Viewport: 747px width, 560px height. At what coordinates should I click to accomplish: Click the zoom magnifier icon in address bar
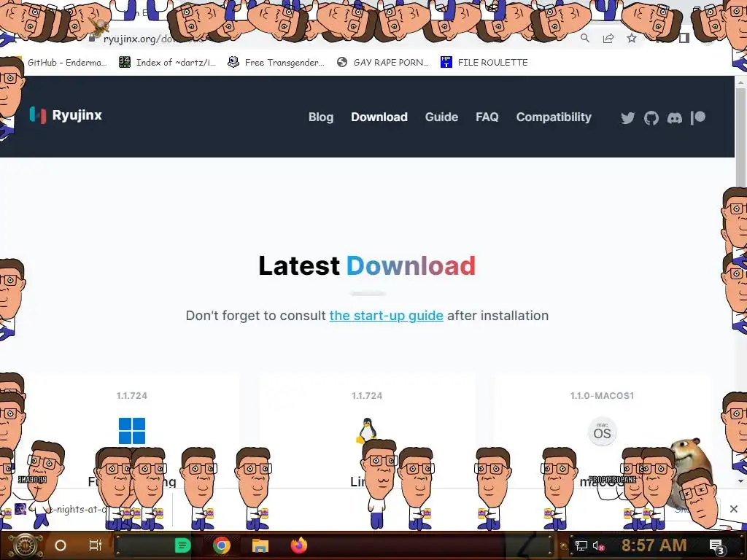(x=584, y=39)
